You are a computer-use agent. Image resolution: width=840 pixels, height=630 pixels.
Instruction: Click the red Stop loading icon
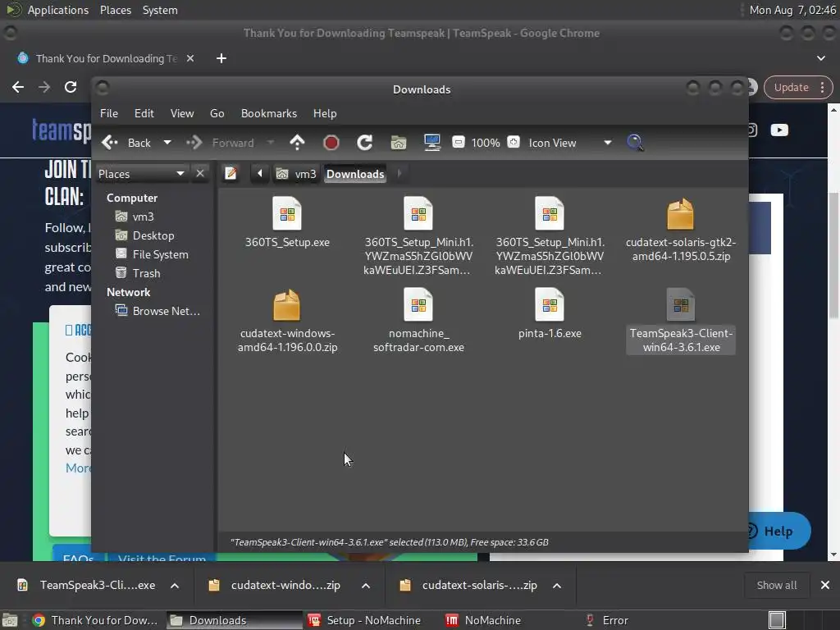[331, 143]
